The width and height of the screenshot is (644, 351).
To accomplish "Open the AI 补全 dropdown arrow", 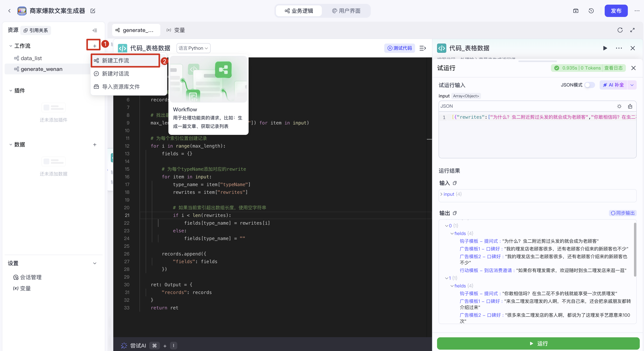I will point(632,85).
